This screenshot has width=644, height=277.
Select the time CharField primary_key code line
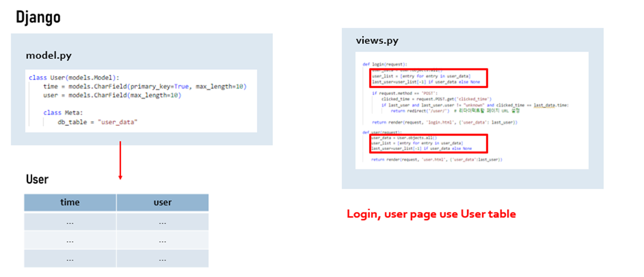(144, 86)
